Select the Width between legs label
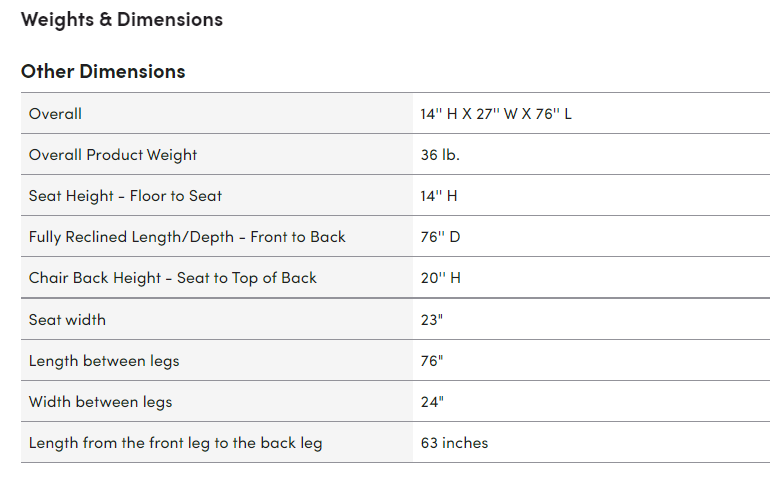 pos(101,402)
